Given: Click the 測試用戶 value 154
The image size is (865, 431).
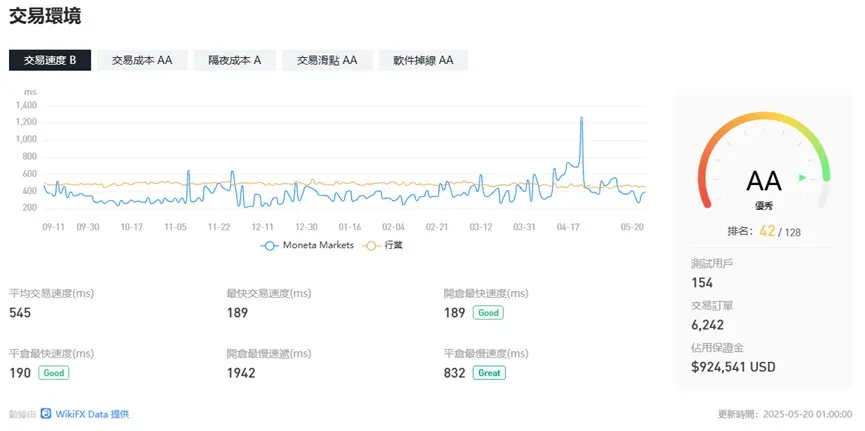Looking at the screenshot, I should [x=702, y=283].
